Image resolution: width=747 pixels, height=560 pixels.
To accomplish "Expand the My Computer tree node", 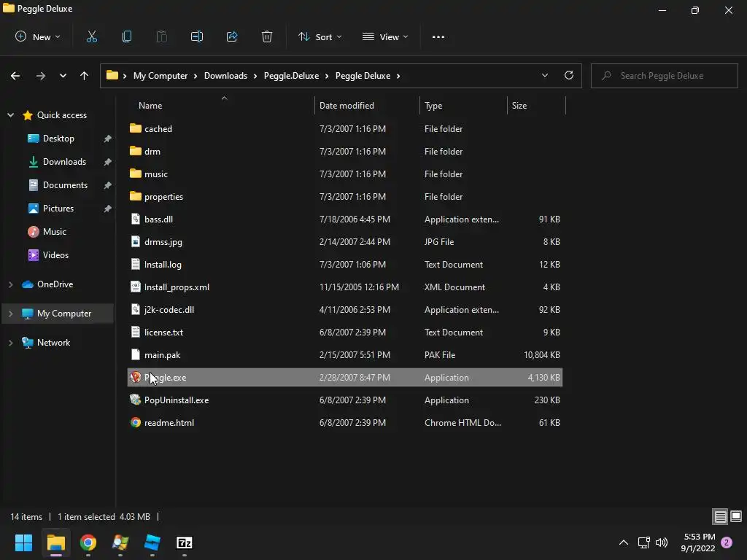I will point(10,314).
